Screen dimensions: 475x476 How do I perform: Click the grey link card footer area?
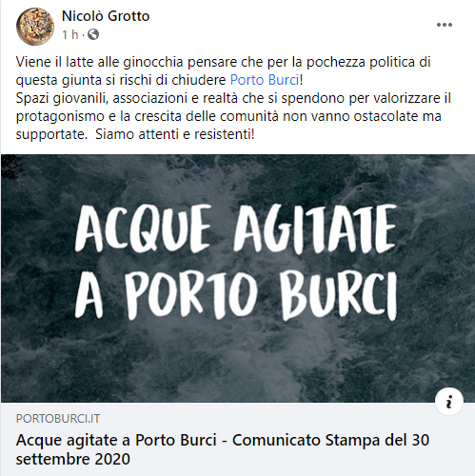click(x=237, y=439)
